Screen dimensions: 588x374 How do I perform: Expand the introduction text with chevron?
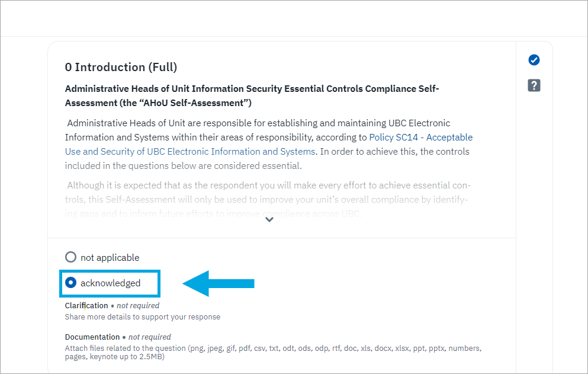tap(269, 219)
